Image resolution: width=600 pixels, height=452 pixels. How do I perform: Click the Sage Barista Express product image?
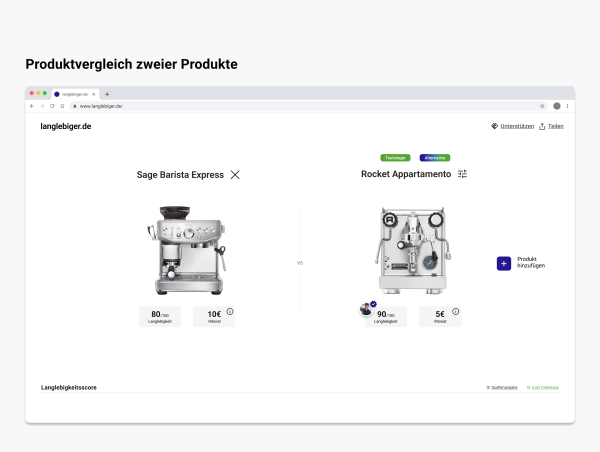[x=187, y=248]
